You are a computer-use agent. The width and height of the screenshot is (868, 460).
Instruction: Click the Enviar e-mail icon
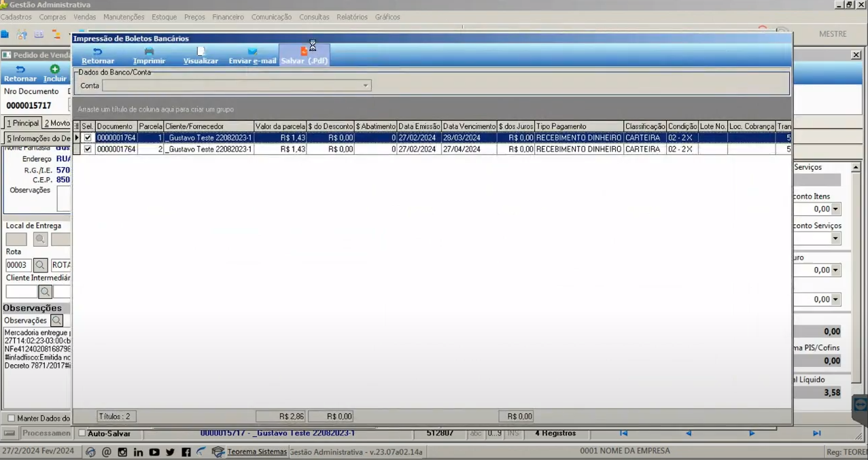(x=252, y=52)
